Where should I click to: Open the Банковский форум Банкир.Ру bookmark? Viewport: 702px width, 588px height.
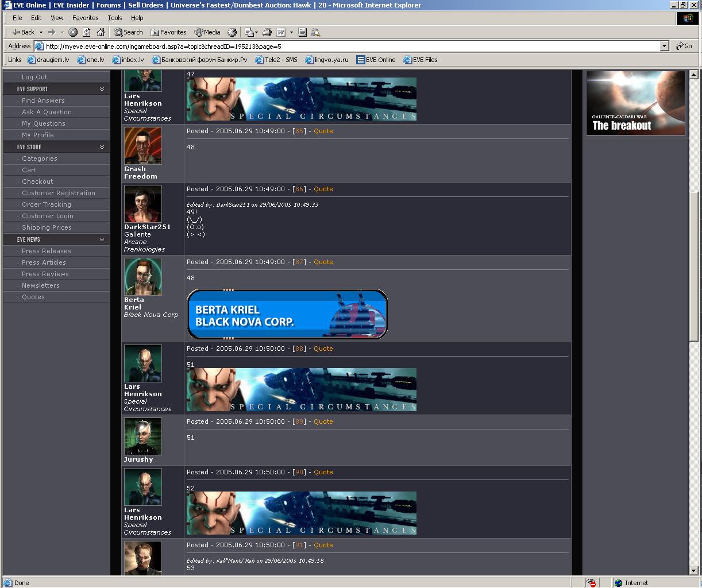pos(199,60)
